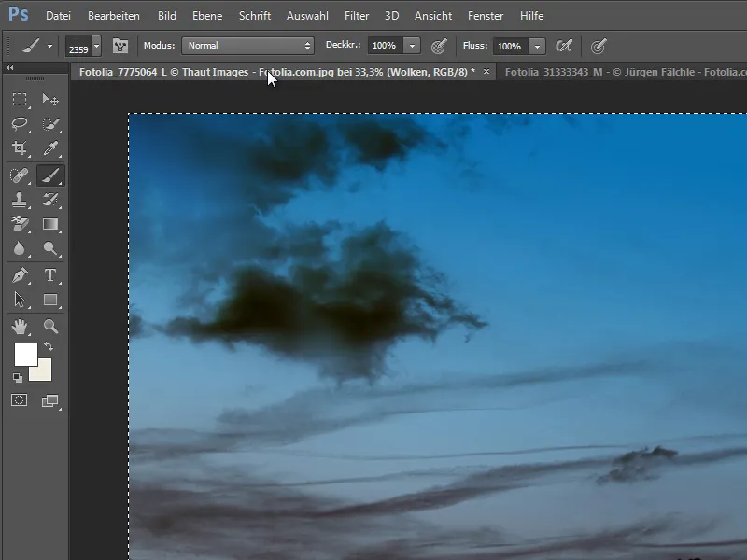Screen dimensions: 747x560
Task: Select the Eyedropper tool
Action: pos(50,148)
